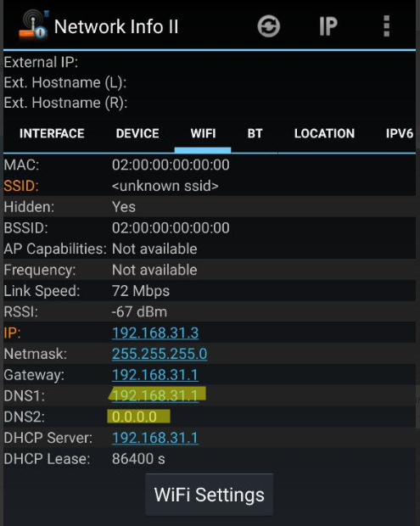
Task: Tap the Gateway address link
Action: pos(155,375)
